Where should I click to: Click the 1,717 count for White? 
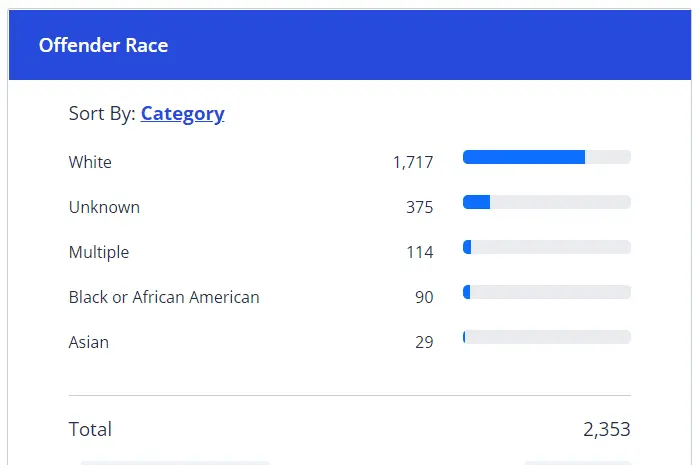click(x=413, y=163)
